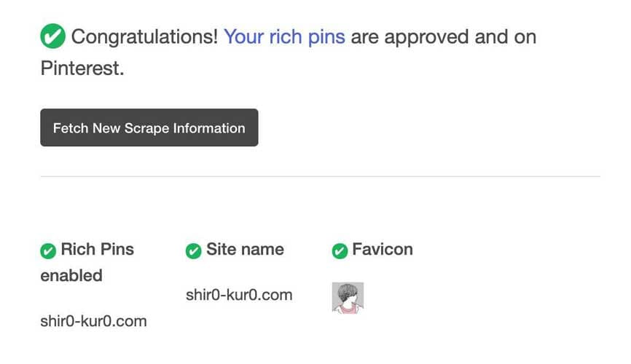Click the green check beside Favicon

(340, 251)
